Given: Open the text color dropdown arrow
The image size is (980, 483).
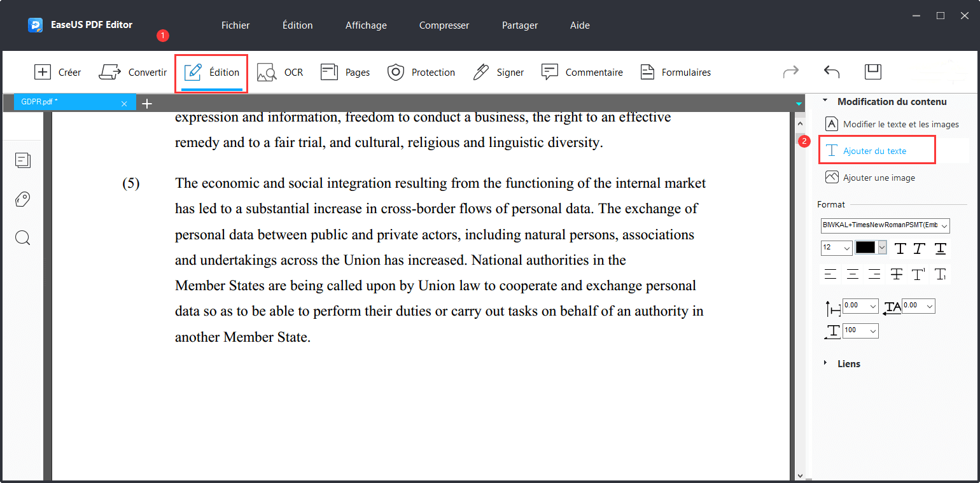Looking at the screenshot, I should pyautogui.click(x=882, y=248).
